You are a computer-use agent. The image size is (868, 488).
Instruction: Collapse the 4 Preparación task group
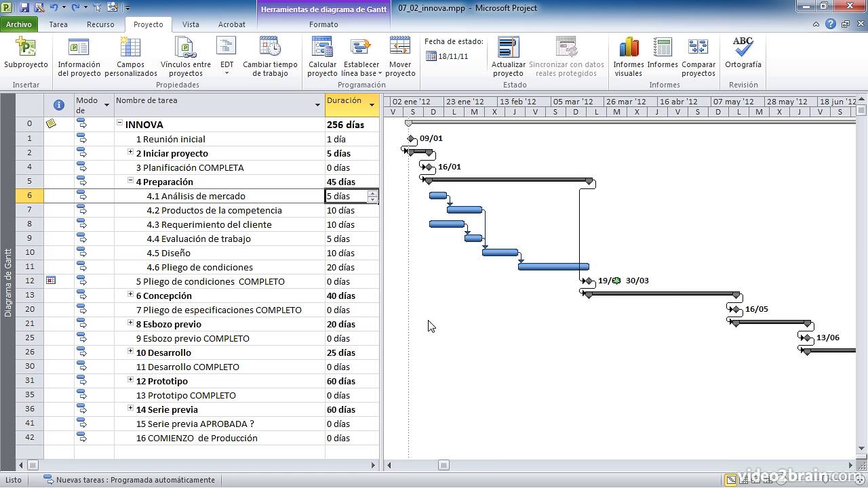129,182
